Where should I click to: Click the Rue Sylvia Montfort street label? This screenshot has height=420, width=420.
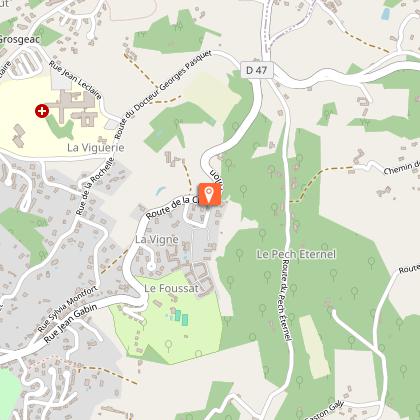click(x=67, y=309)
